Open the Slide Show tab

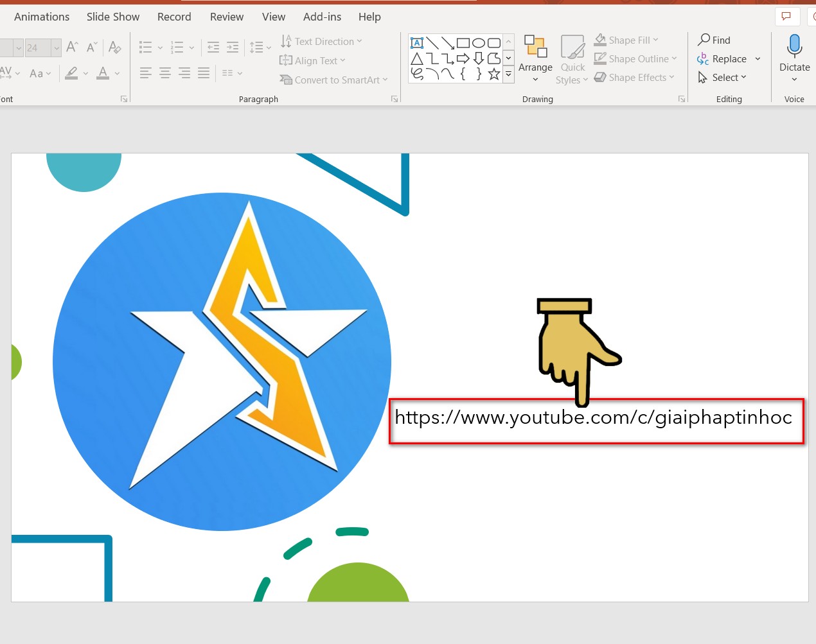coord(113,17)
